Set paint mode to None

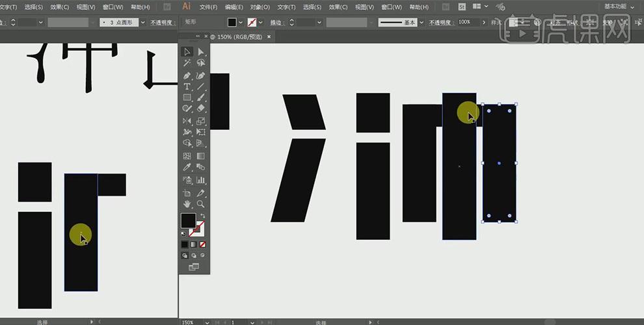pyautogui.click(x=202, y=244)
